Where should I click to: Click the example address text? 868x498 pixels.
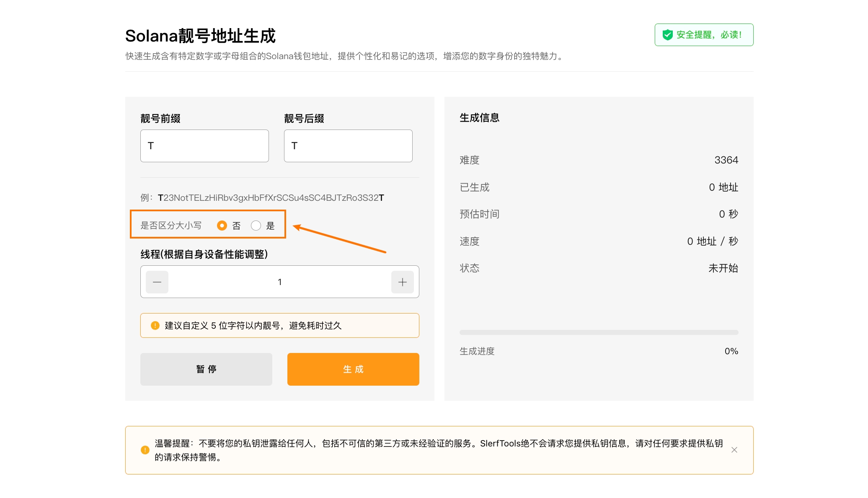click(x=271, y=198)
